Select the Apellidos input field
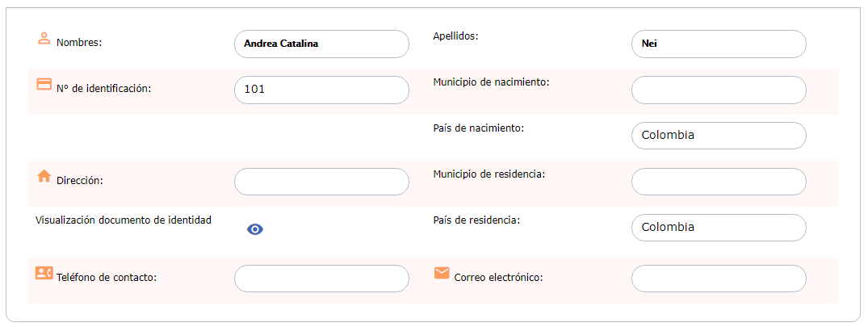This screenshot has height=327, width=868. tap(719, 44)
